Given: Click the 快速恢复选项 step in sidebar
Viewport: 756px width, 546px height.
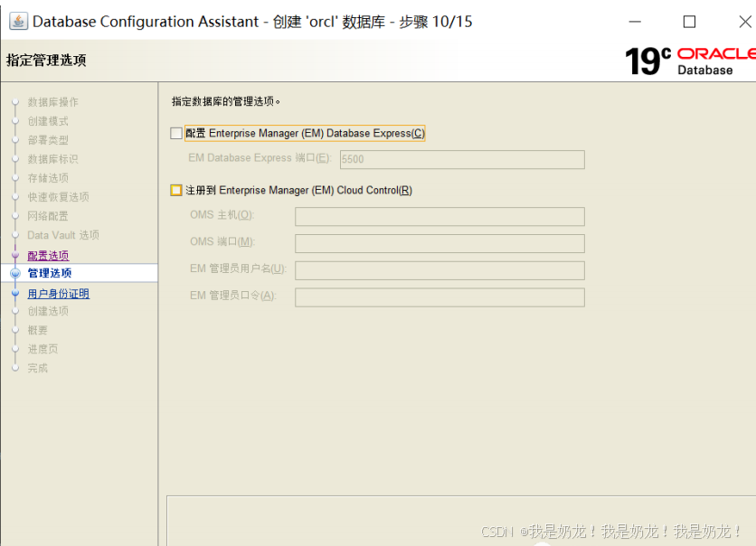Looking at the screenshot, I should [58, 197].
